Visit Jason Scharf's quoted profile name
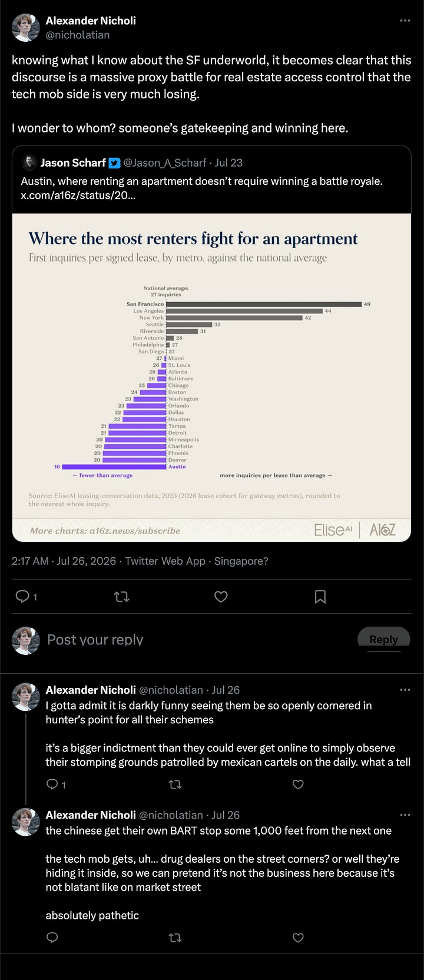The image size is (424, 980). (72, 163)
